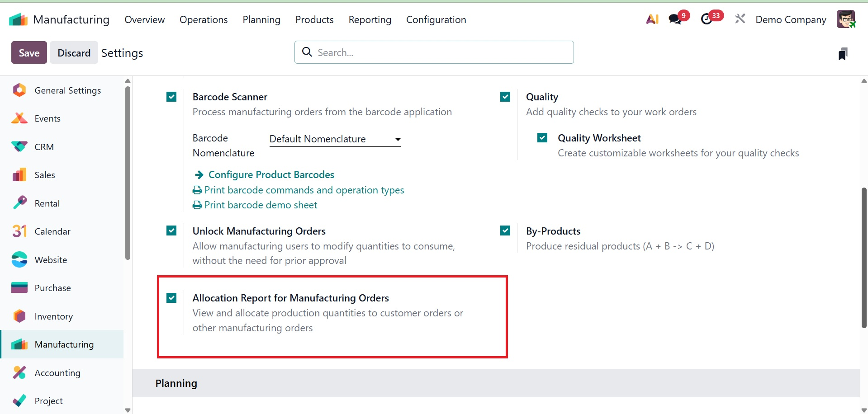The image size is (868, 414).
Task: Click the bookmark icon near search
Action: point(843,54)
